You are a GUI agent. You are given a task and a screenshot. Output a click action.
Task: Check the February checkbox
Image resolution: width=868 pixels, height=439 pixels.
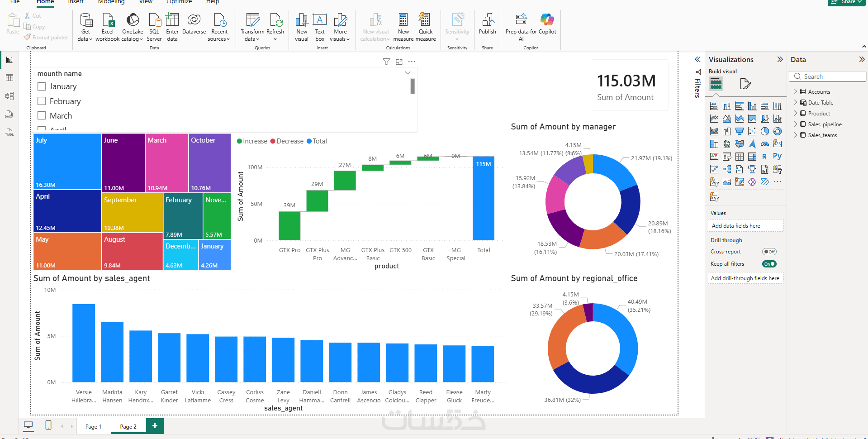pyautogui.click(x=42, y=101)
